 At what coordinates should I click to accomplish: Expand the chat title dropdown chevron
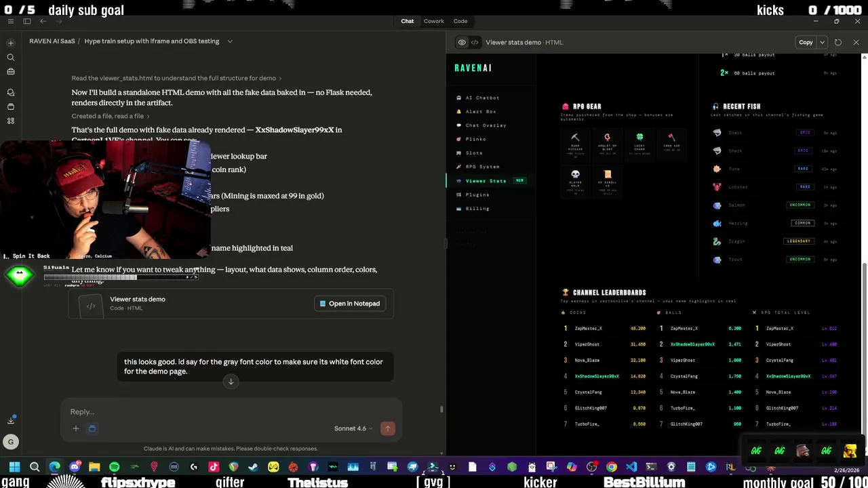tap(230, 41)
